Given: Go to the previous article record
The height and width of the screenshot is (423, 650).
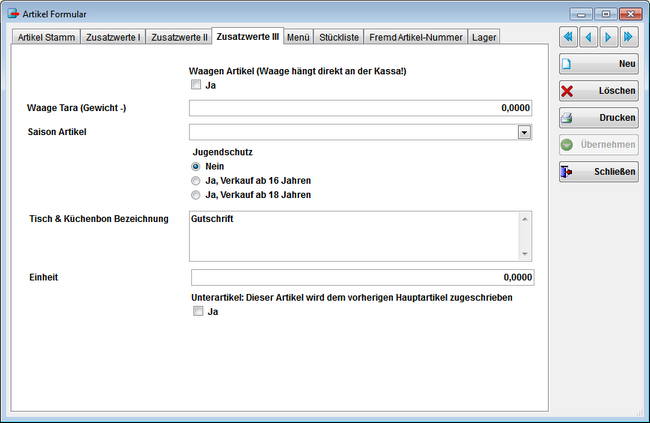Looking at the screenshot, I should (x=588, y=37).
